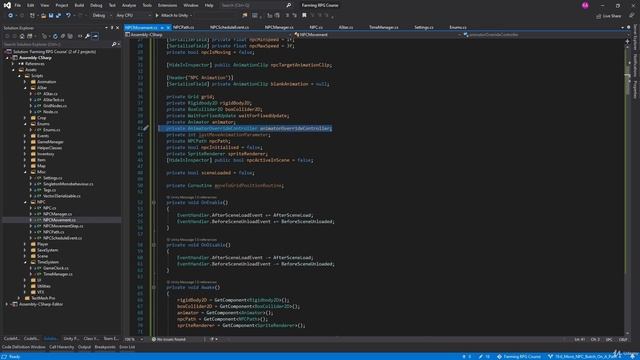
Task: Open the Debug menu
Action: click(x=96, y=5)
